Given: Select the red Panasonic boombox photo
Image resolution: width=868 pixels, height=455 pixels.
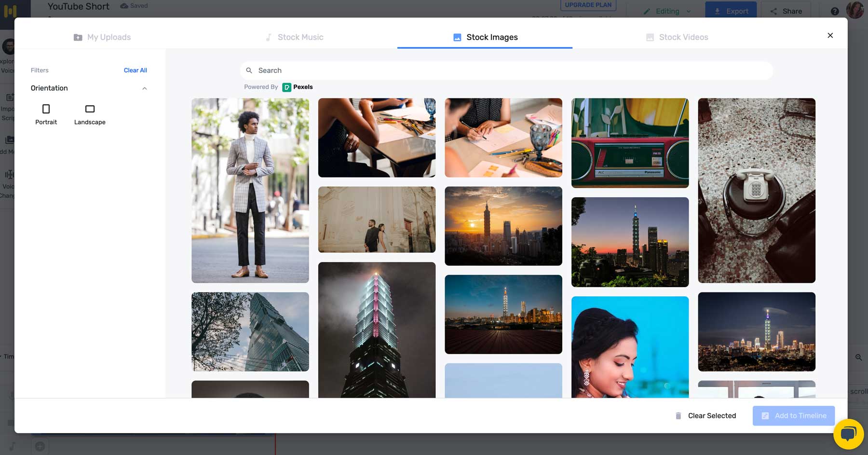Looking at the screenshot, I should click(630, 143).
